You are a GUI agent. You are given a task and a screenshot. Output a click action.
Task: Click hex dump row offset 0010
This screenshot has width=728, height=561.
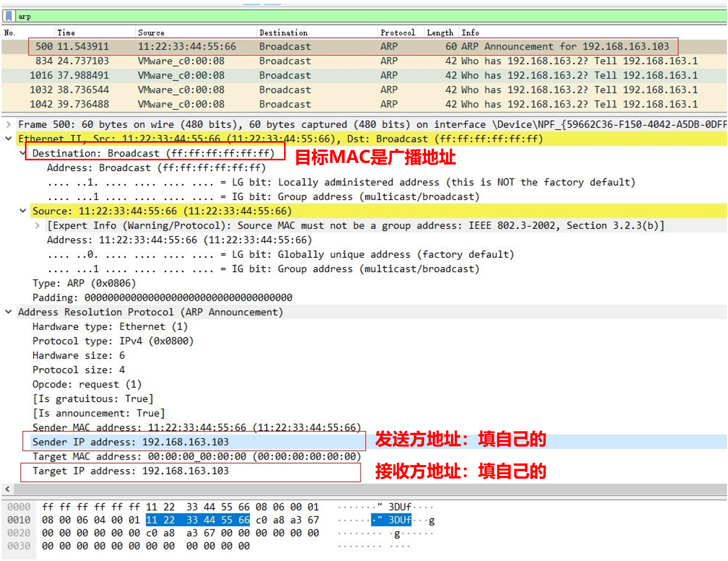19,520
